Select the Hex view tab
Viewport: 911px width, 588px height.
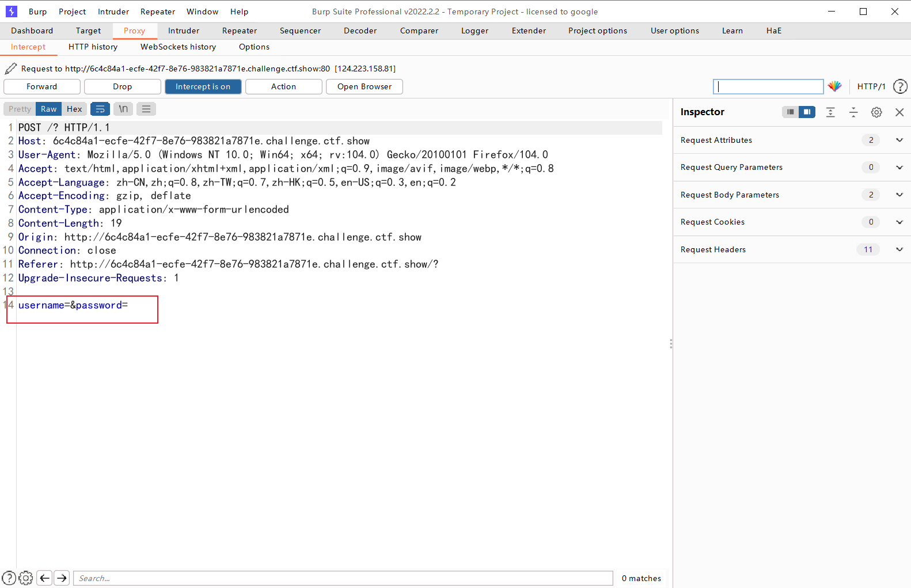pos(74,109)
